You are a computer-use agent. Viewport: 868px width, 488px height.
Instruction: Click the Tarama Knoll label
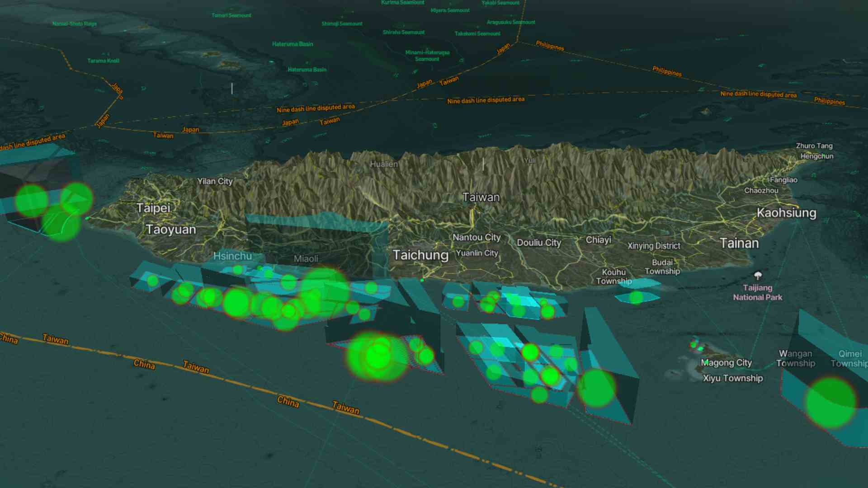(104, 61)
